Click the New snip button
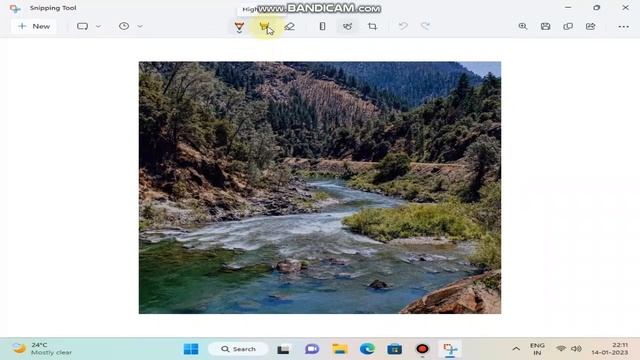Image resolution: width=640 pixels, height=360 pixels. [34, 26]
